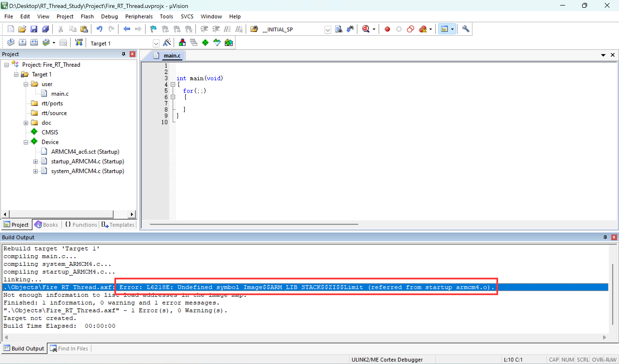Expand the doc folder group

26,123
